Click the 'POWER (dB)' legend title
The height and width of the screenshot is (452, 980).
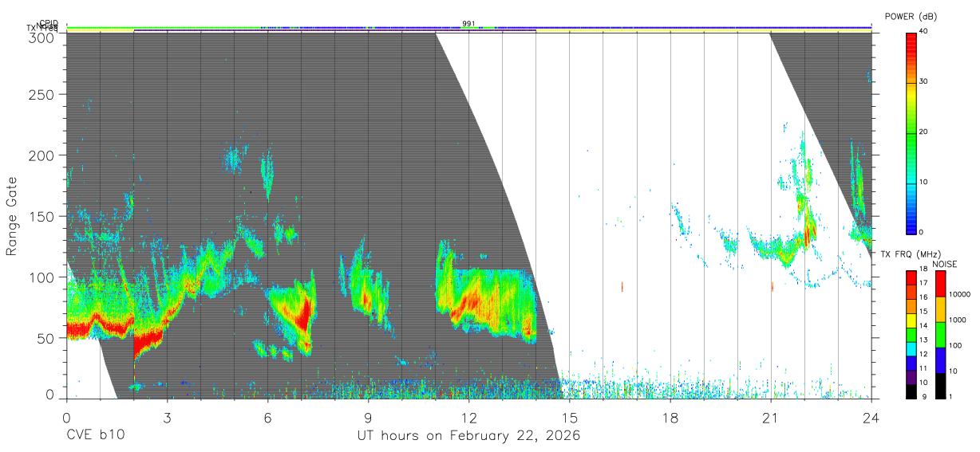911,17
